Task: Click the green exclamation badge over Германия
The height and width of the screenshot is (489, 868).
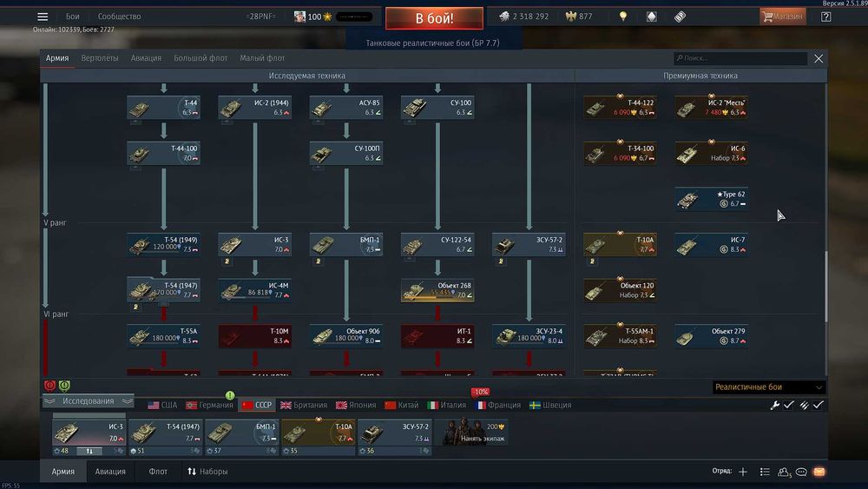Action: click(x=230, y=395)
